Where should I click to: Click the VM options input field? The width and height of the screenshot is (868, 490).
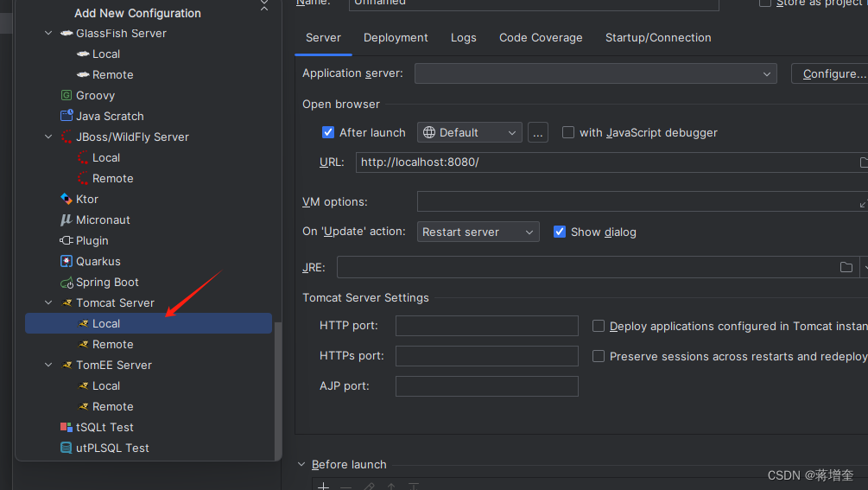point(642,202)
